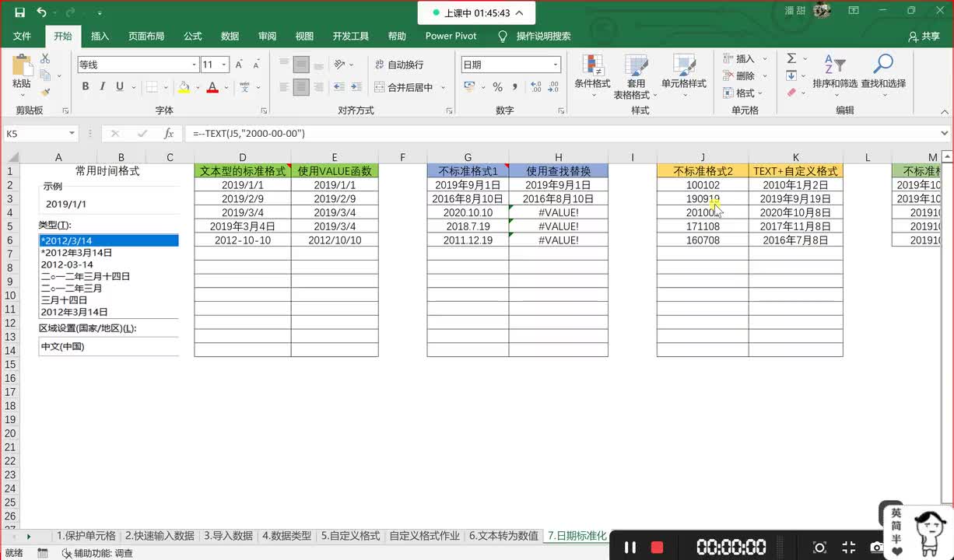Toggle align left button

(284, 87)
